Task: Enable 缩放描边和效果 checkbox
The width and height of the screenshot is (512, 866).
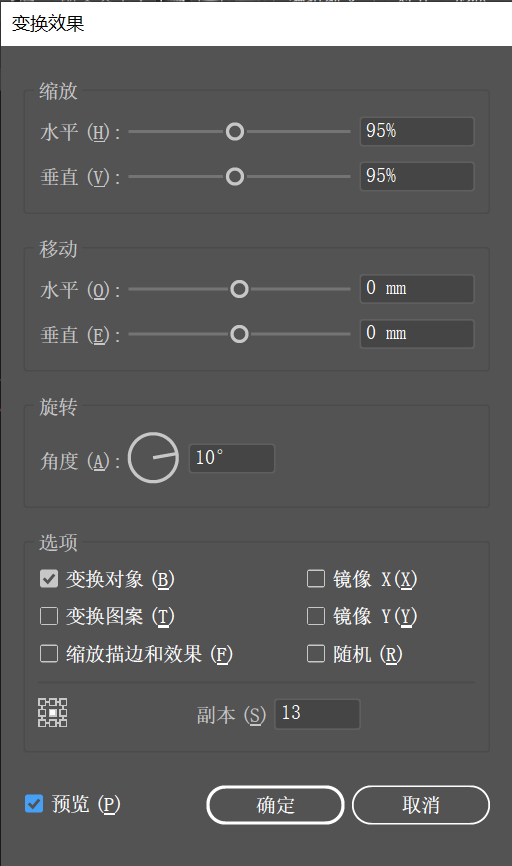Action: 49,654
